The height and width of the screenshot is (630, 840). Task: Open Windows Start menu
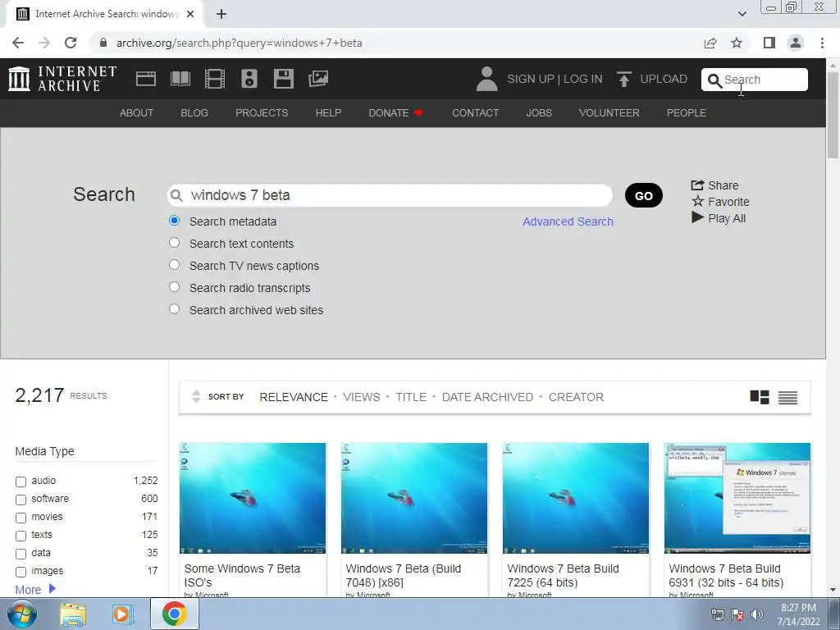point(21,614)
